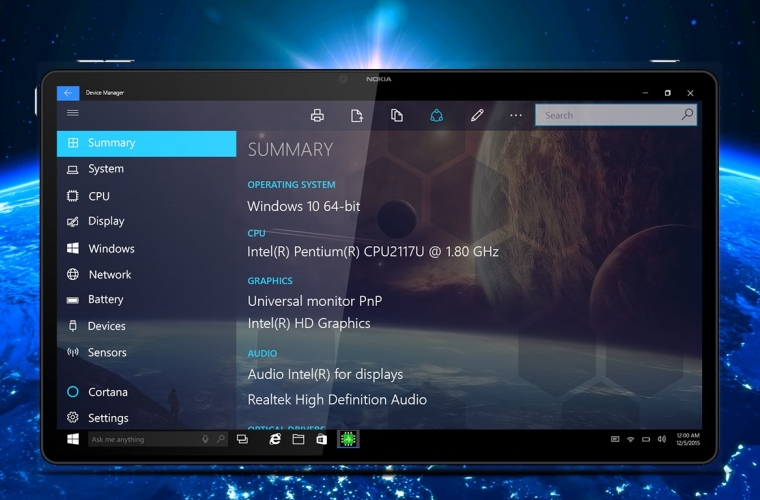Click the copy pages icon
Viewport: 760px width, 500px height.
pyautogui.click(x=397, y=115)
